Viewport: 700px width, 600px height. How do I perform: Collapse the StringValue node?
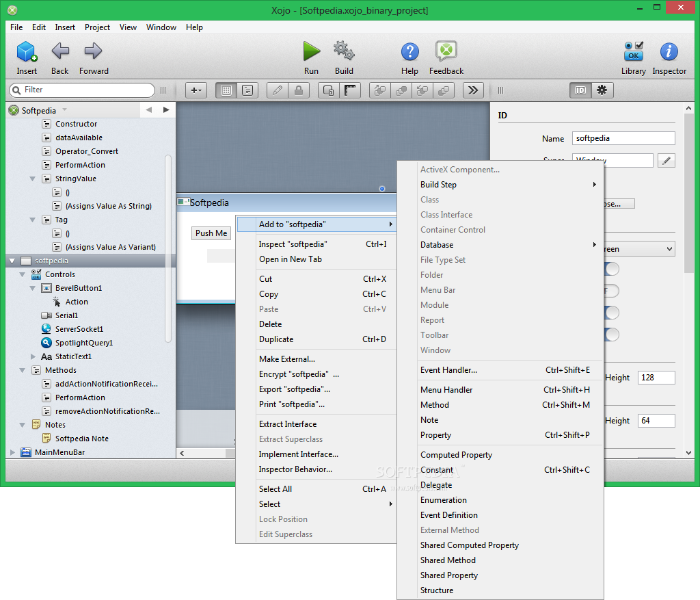click(33, 179)
